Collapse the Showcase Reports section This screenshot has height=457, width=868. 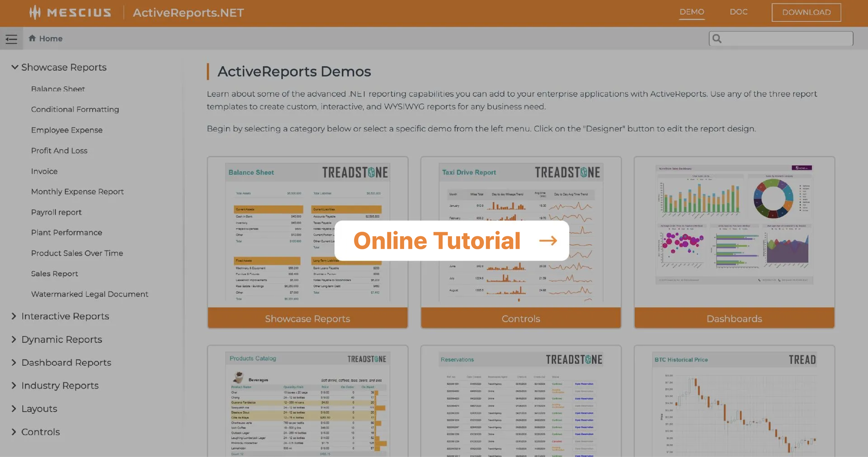click(x=14, y=67)
